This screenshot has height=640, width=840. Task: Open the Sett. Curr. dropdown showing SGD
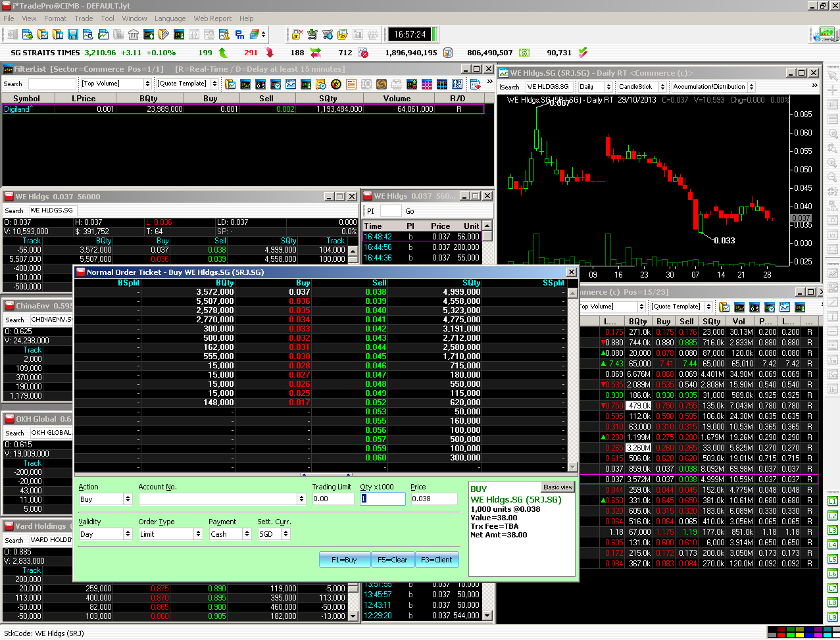[285, 534]
